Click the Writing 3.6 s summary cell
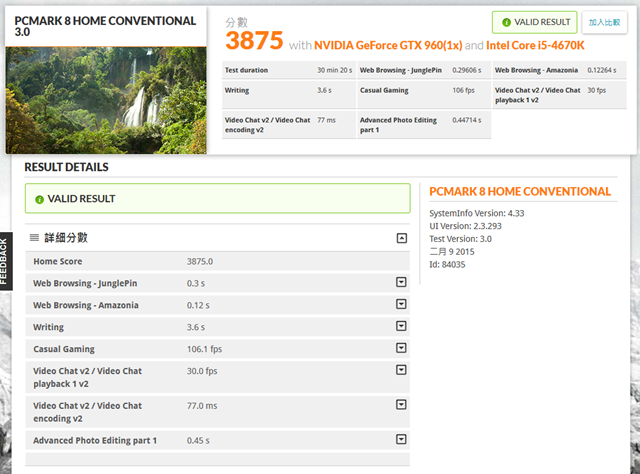Screen dimensions: 640x474 [288, 95]
